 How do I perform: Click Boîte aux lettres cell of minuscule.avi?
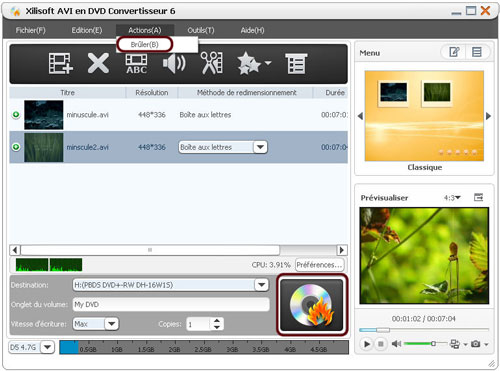coord(205,115)
